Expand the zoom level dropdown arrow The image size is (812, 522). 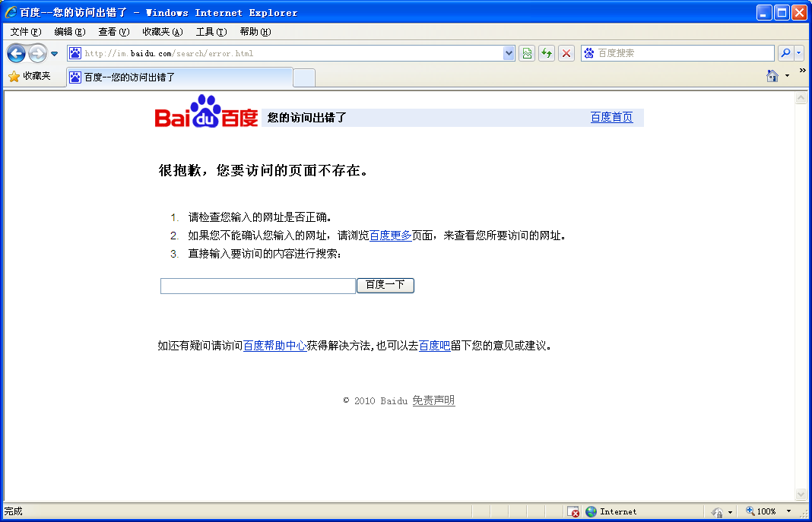click(788, 511)
